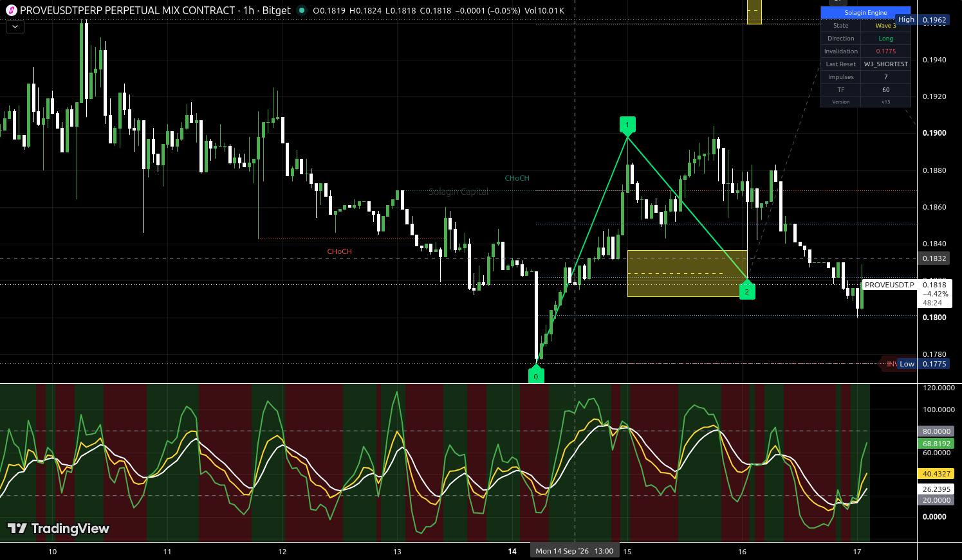962x560 pixels.
Task: Click the High 0.1962 price label
Action: pyautogui.click(x=923, y=20)
